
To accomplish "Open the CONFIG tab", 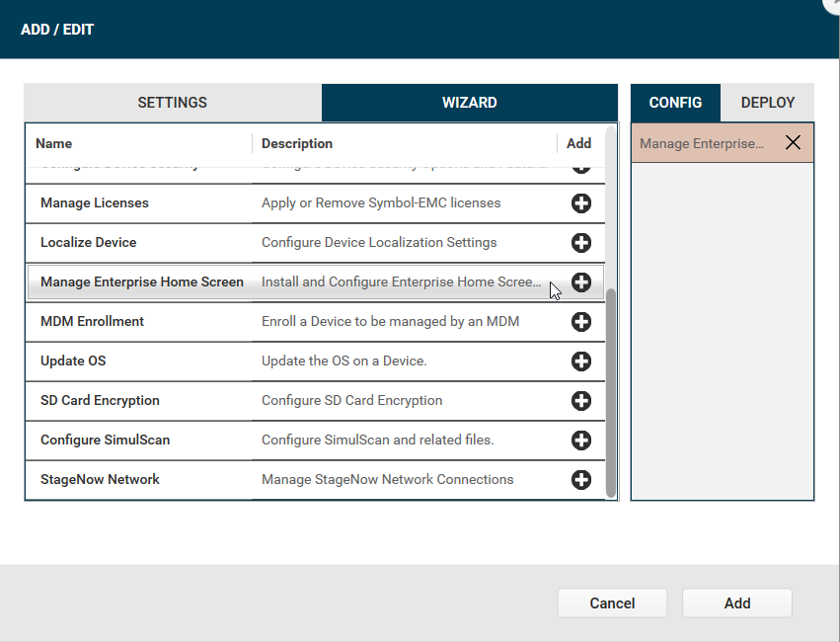I will (x=675, y=102).
